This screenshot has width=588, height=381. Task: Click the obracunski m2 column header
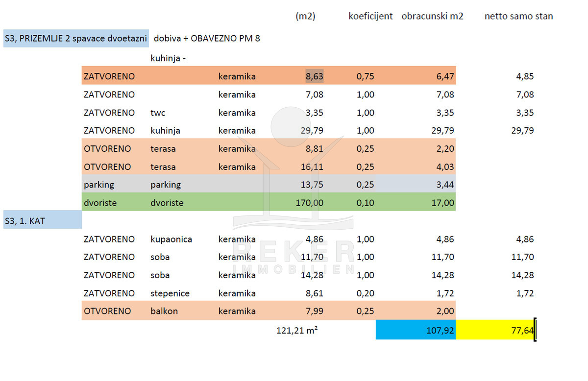pos(432,16)
